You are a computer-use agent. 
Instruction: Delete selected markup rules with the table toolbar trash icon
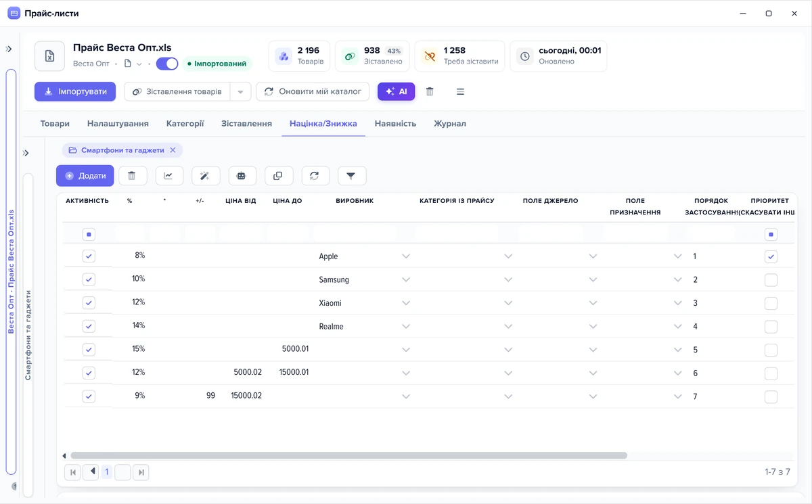pyautogui.click(x=132, y=176)
